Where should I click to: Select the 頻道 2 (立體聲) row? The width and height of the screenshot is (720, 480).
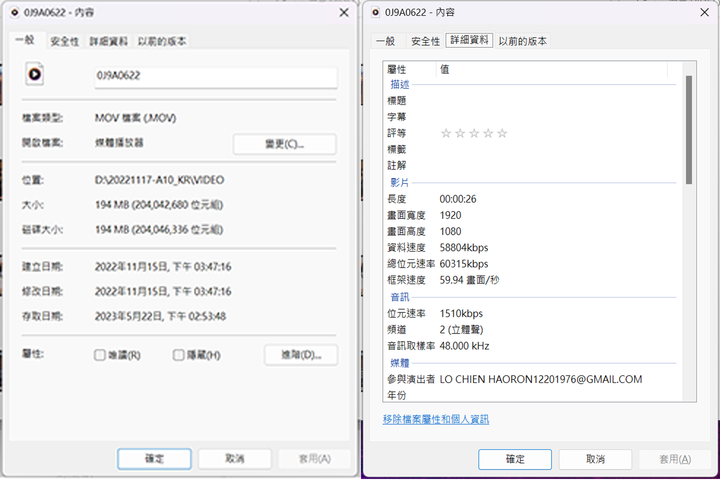532,329
